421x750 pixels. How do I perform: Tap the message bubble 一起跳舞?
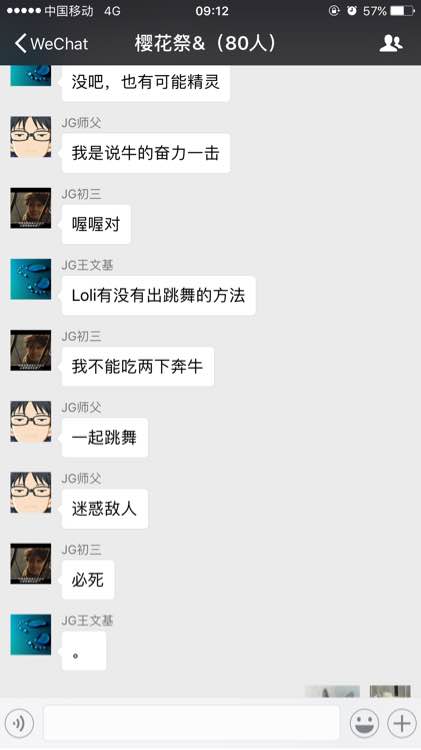(104, 438)
